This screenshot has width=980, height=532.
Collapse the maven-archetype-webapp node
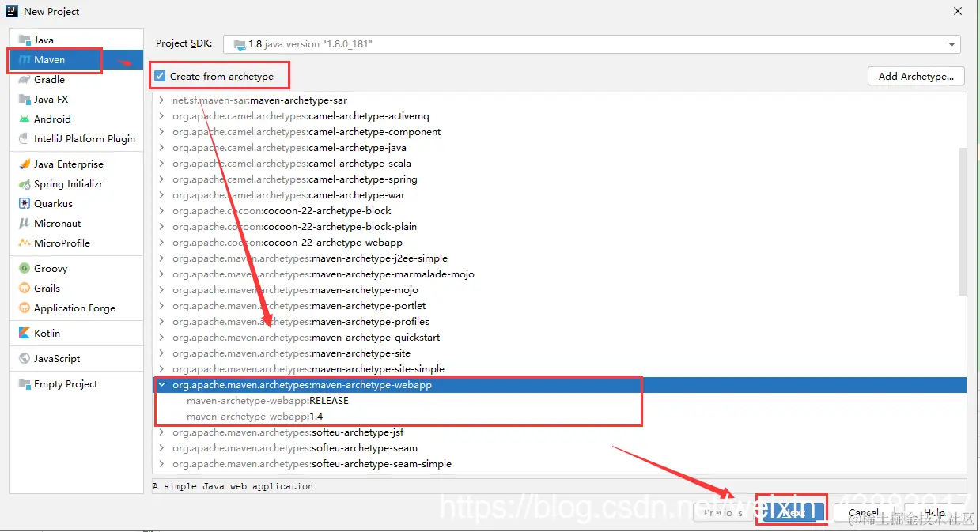coord(161,385)
